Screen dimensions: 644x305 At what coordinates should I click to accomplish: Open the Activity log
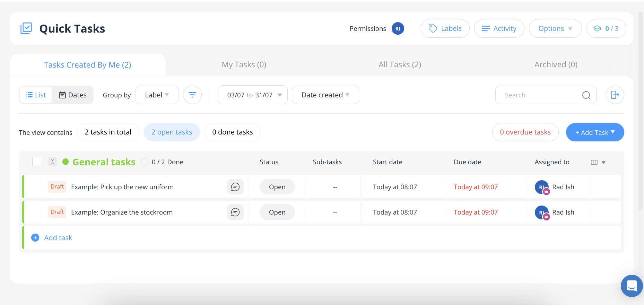pos(499,28)
